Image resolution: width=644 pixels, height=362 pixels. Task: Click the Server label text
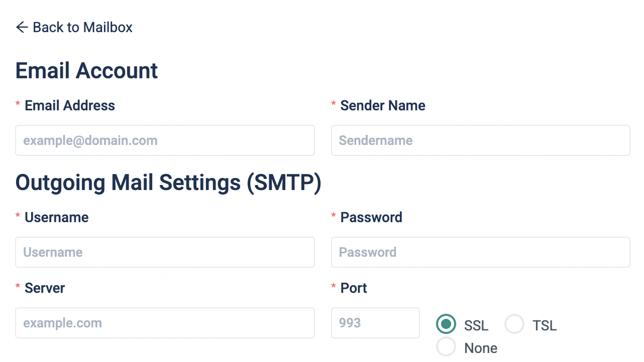point(45,288)
